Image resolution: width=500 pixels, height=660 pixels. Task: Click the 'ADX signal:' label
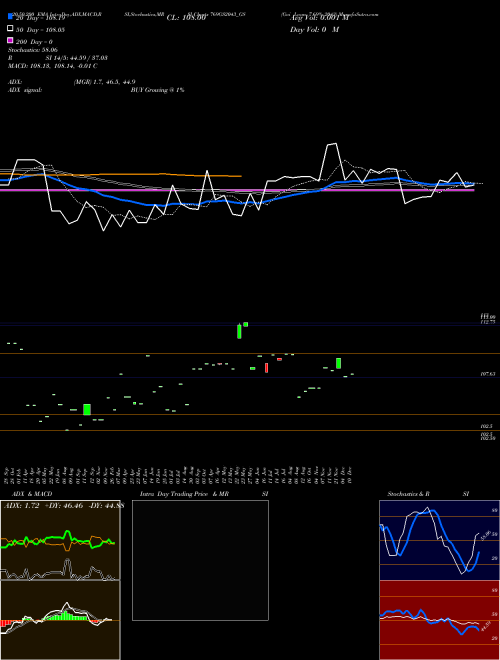click(25, 90)
